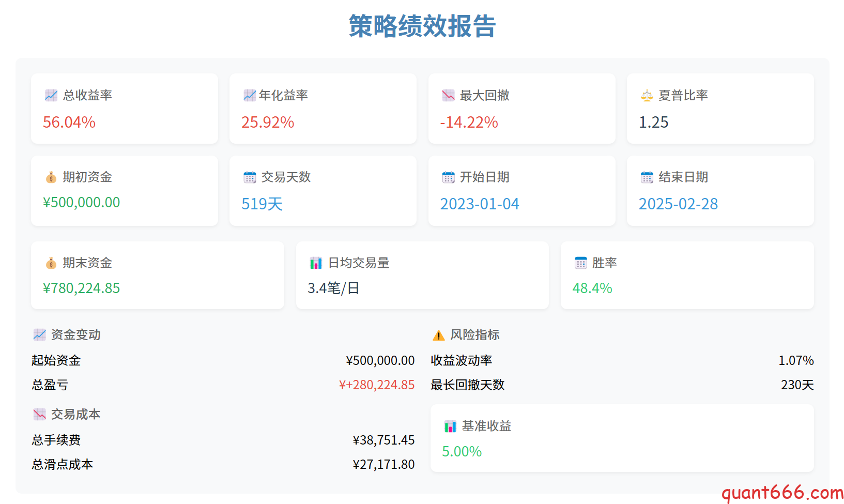844x504 pixels.
Task: Click the 最长回撤天数 value 230天
Action: tap(797, 385)
